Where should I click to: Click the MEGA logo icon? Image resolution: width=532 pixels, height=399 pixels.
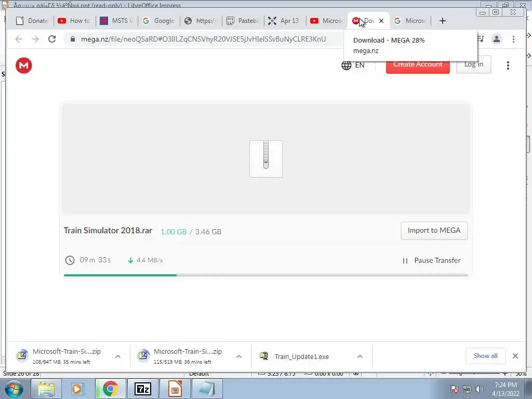(x=24, y=65)
